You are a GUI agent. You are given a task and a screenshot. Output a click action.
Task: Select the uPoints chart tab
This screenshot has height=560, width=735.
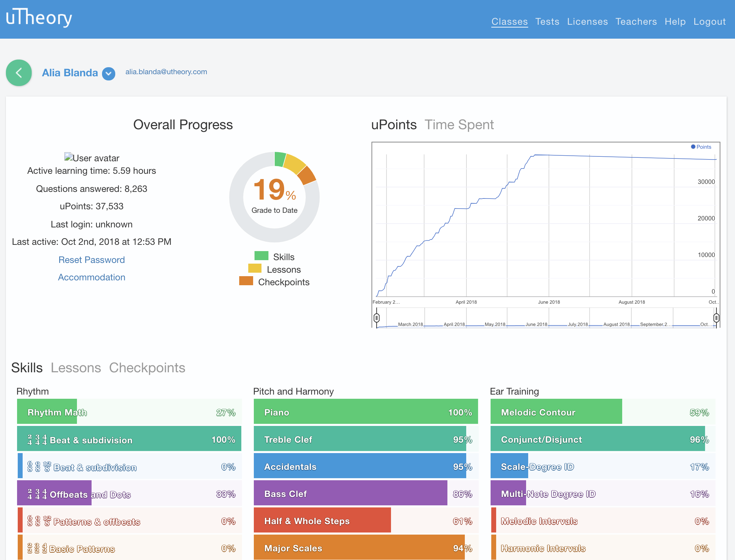click(394, 125)
